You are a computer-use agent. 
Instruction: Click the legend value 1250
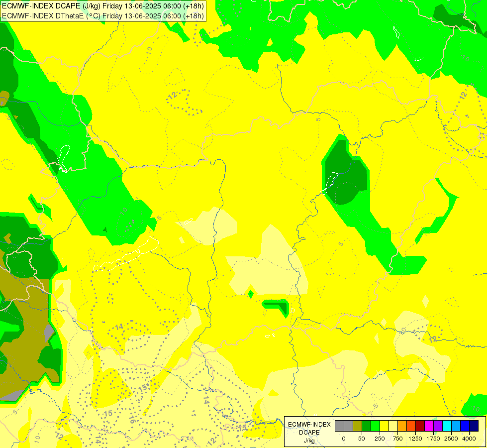click(415, 439)
